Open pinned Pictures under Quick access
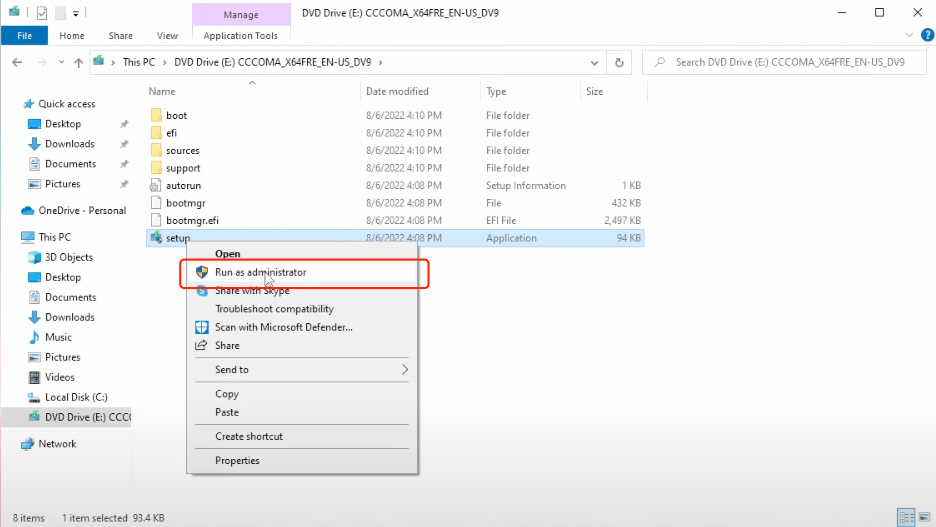 (62, 184)
